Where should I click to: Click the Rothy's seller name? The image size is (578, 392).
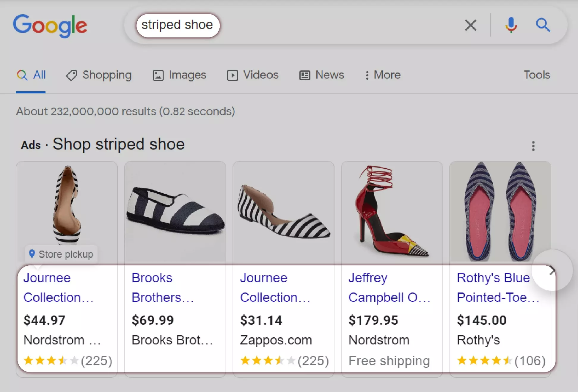coord(478,340)
